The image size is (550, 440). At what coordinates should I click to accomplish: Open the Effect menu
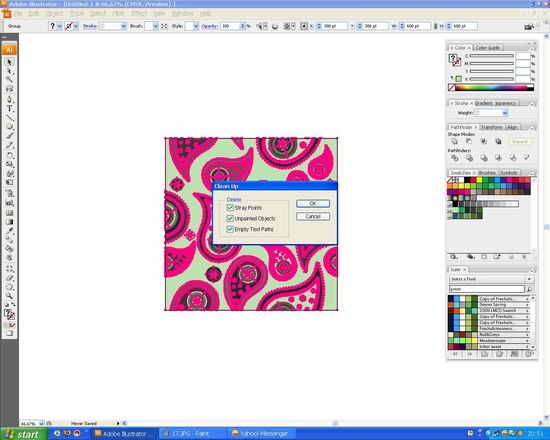pos(139,13)
